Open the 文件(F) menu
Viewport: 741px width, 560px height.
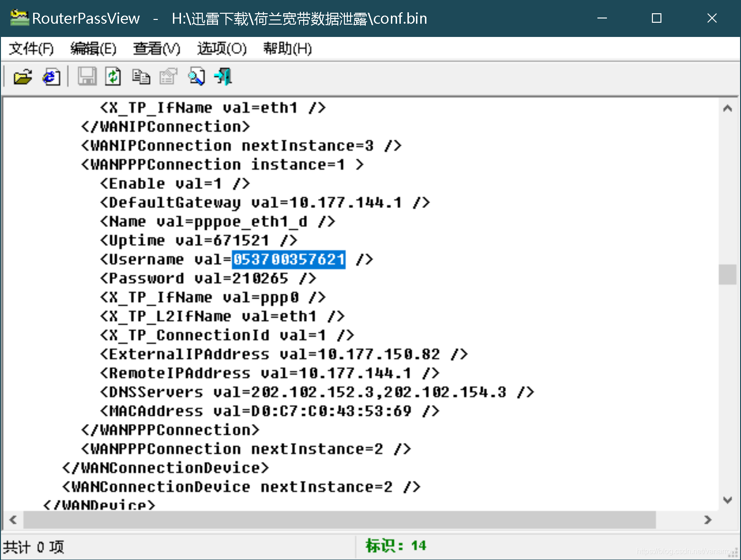(31, 48)
